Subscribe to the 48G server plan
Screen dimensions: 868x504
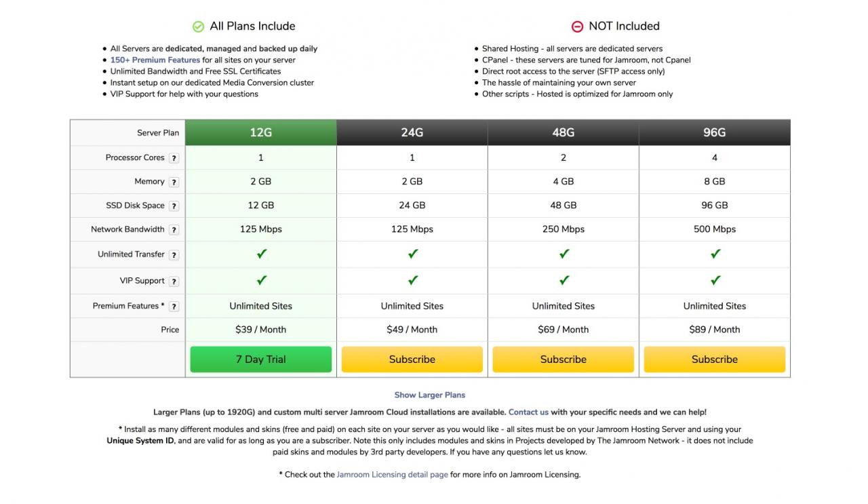click(x=564, y=360)
